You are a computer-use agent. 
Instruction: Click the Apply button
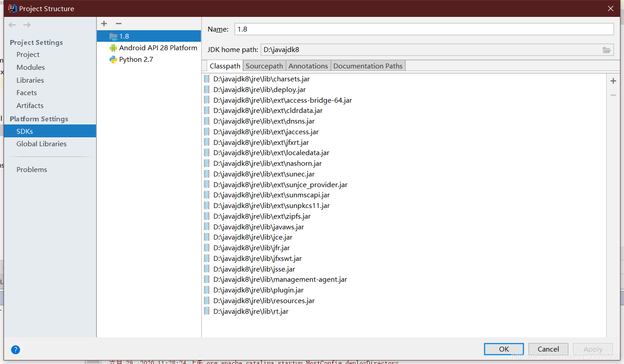pos(593,349)
